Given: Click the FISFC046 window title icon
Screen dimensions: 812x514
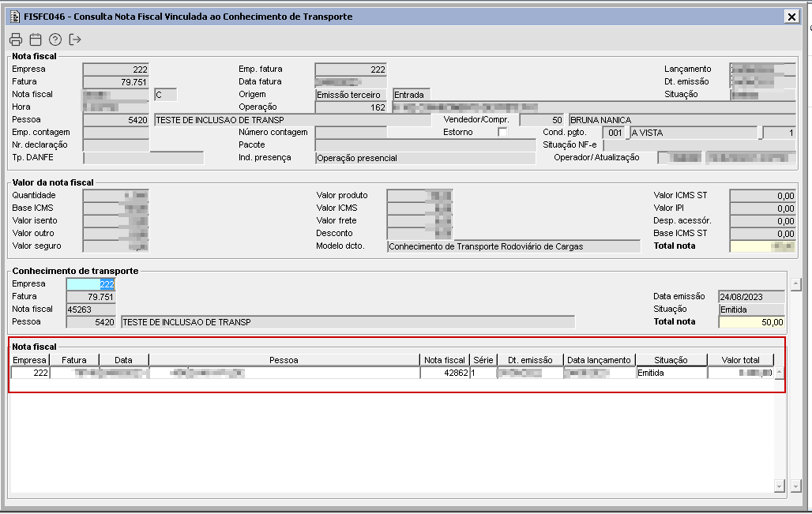Looking at the screenshot, I should pyautogui.click(x=15, y=17).
